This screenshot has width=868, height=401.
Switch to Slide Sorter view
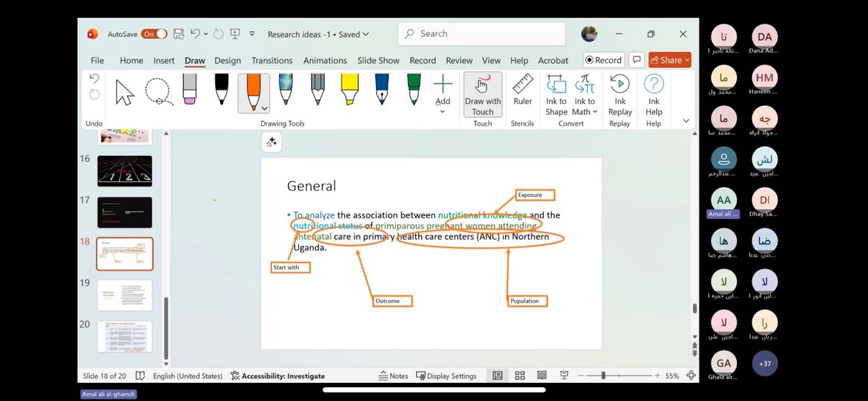click(519, 376)
